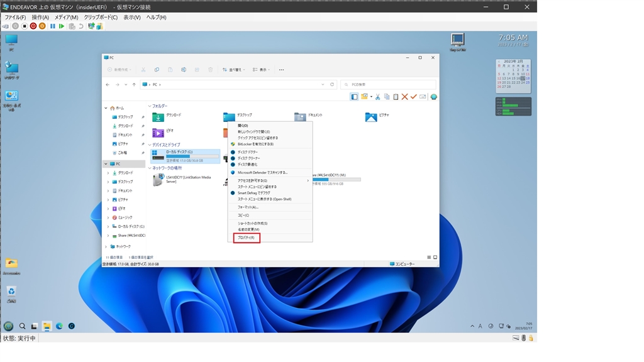The image size is (644, 362).
Task: Choose プロパティ(R) in the context menu
Action: point(247,238)
